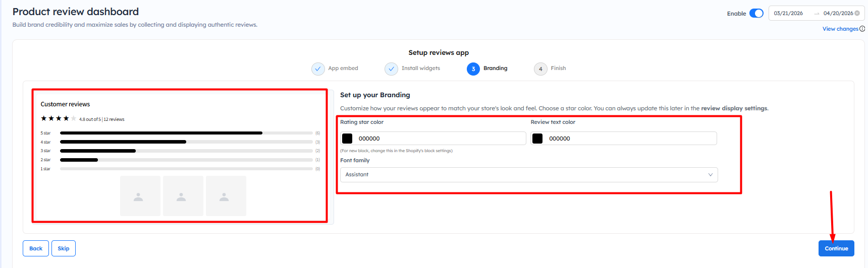The height and width of the screenshot is (268, 868).
Task: Click the App embed checkmark step icon
Action: click(x=318, y=69)
